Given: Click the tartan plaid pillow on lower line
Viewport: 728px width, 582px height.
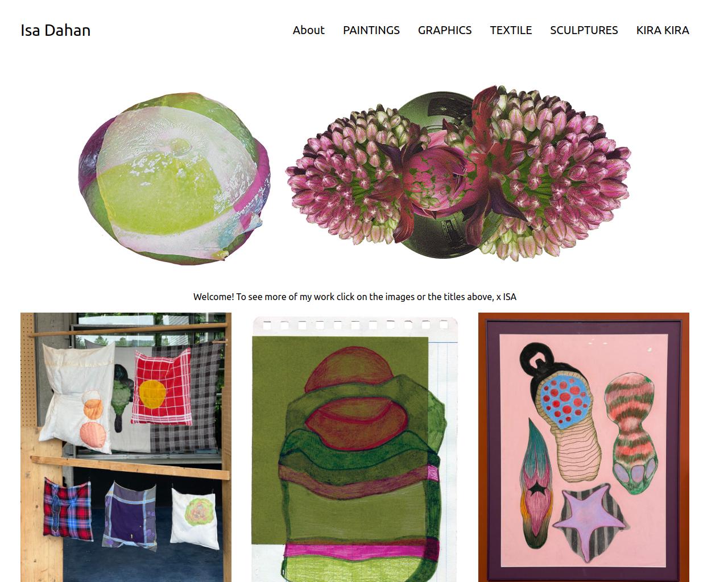Looking at the screenshot, I should 67,508.
